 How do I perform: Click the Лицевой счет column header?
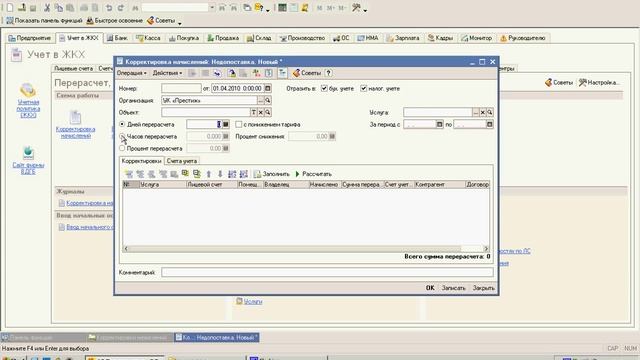click(x=211, y=184)
